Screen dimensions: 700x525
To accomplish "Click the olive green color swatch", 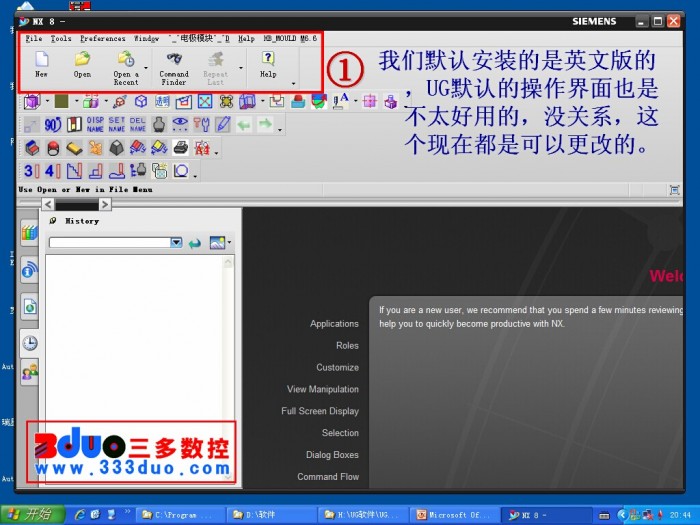I will point(62,101).
